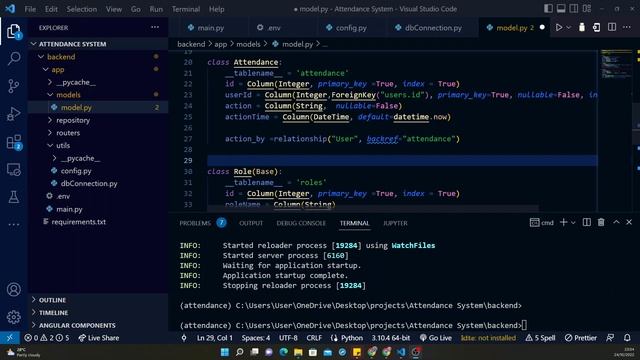Click Live Share in status bar

coord(99,338)
